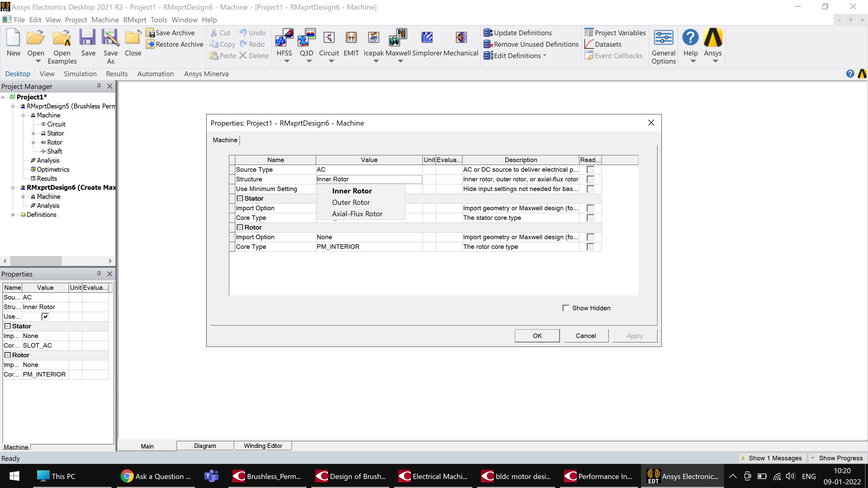Expand Machine under RMxprtDesign6
This screenshot has height=488, width=868.
23,197
